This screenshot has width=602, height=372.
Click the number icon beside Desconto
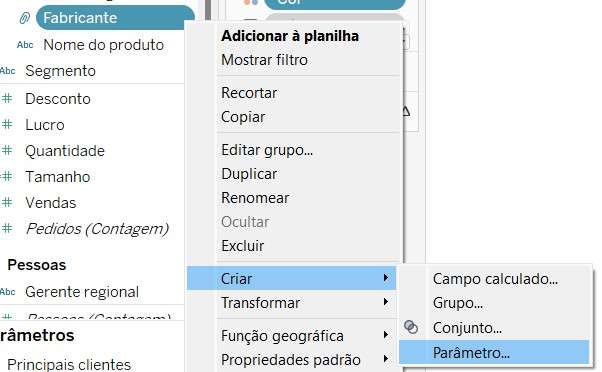7,98
